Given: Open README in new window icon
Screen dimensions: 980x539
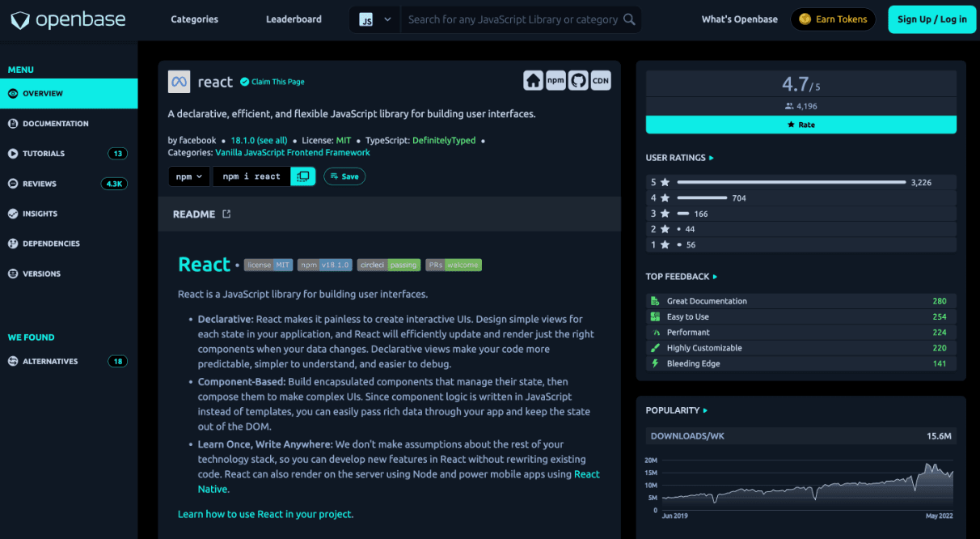Looking at the screenshot, I should point(226,214).
